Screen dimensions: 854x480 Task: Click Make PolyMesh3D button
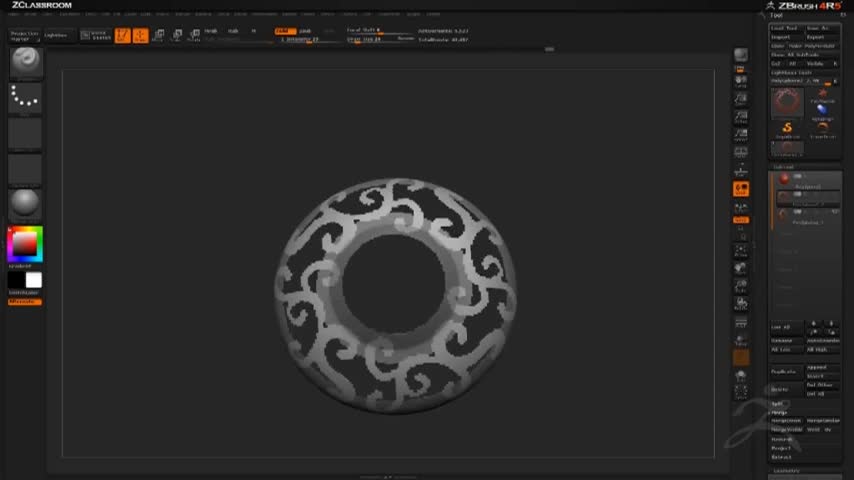click(x=812, y=46)
